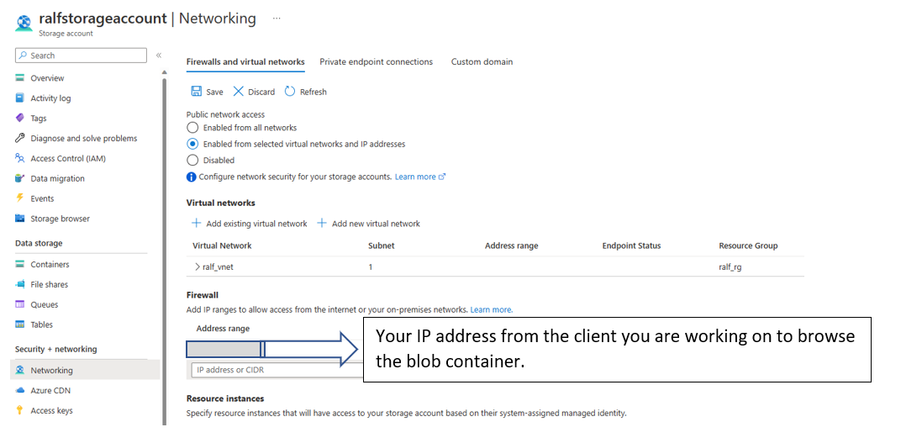Open the more options ellipsis in title
901x438 pixels.
(x=277, y=18)
